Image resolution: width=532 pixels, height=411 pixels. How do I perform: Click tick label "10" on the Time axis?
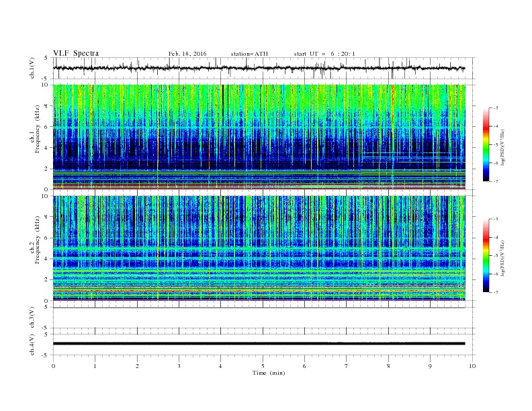[472, 366]
